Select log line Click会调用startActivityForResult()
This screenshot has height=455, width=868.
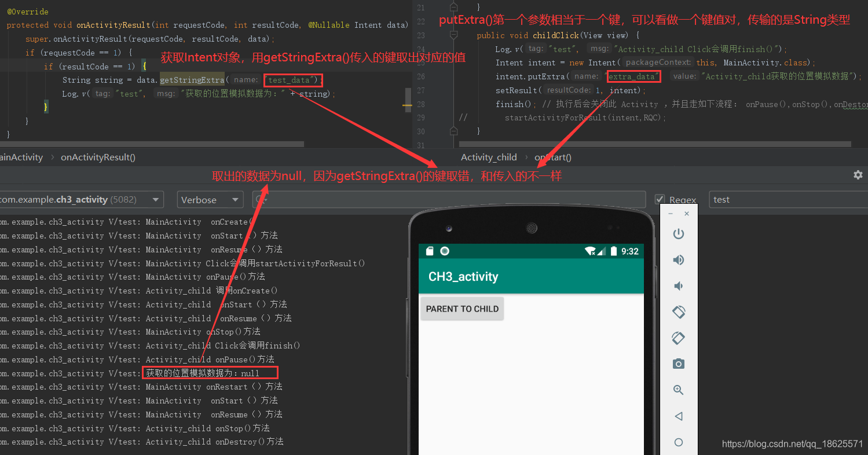coord(183,263)
